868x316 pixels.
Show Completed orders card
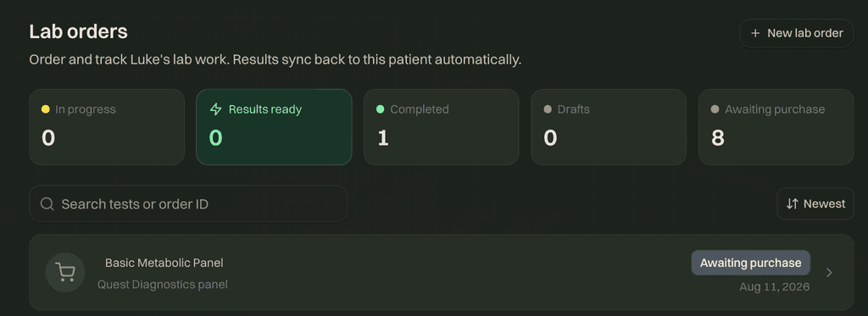(441, 127)
